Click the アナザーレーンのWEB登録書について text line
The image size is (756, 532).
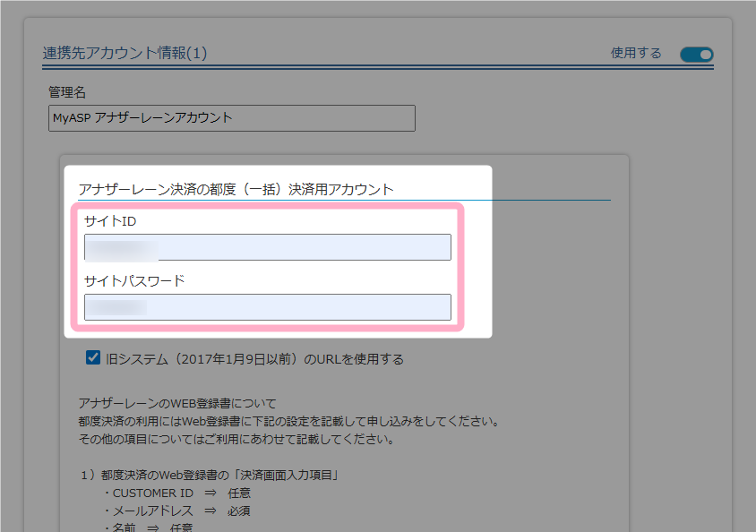[177, 403]
